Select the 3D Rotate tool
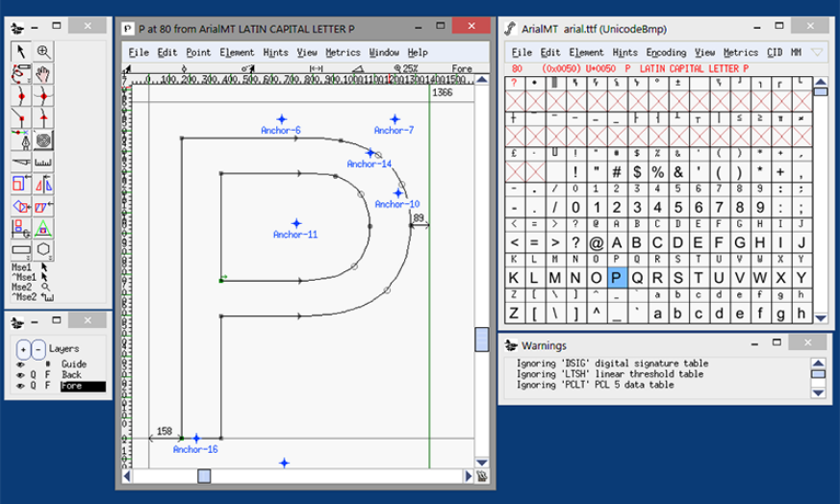 click(x=21, y=228)
